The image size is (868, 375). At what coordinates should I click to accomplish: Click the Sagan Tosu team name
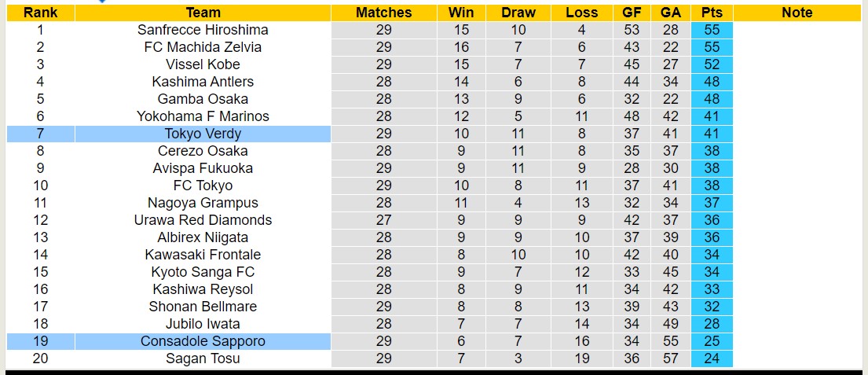point(203,358)
